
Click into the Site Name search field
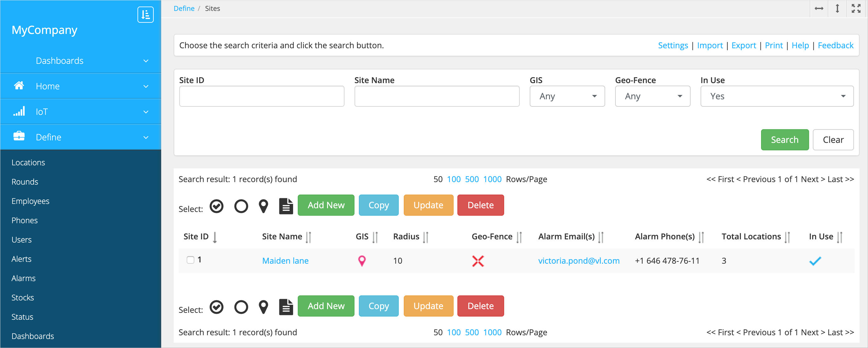point(436,96)
